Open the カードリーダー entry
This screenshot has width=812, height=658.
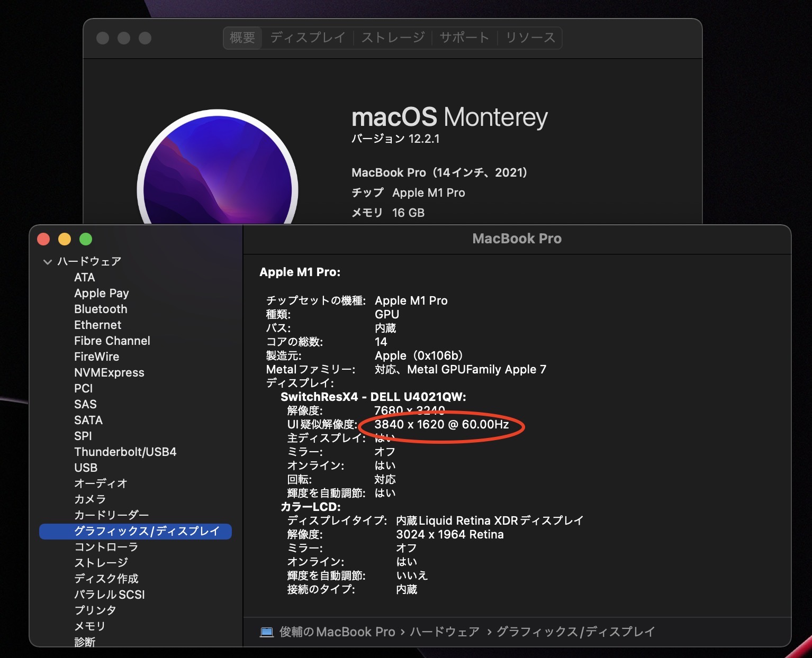[x=112, y=515]
